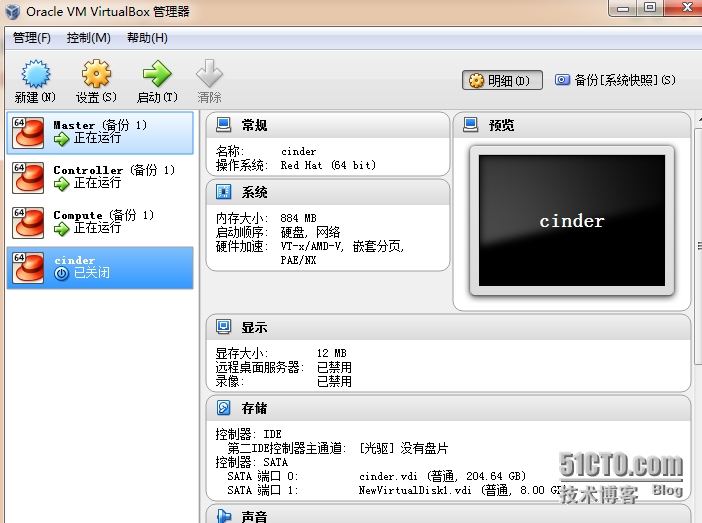Click the Storage (存储) section disk icon
The height and width of the screenshot is (523, 702).
click(x=223, y=407)
